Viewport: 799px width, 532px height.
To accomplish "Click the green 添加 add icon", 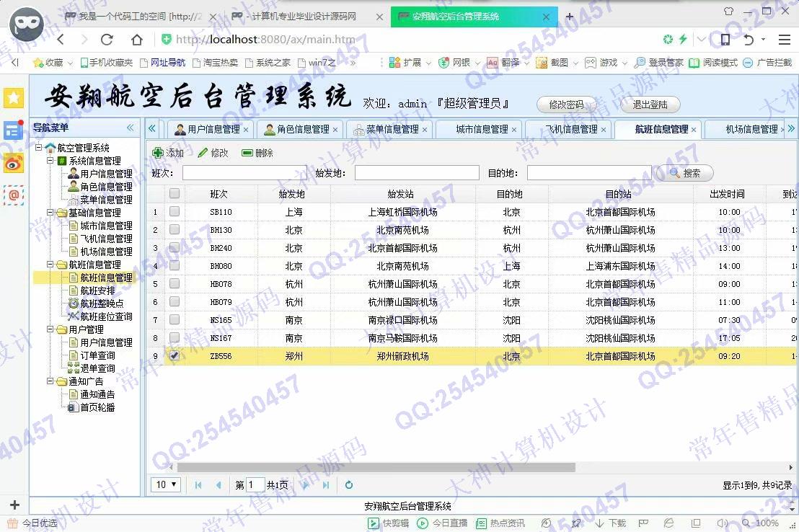I will coord(158,153).
